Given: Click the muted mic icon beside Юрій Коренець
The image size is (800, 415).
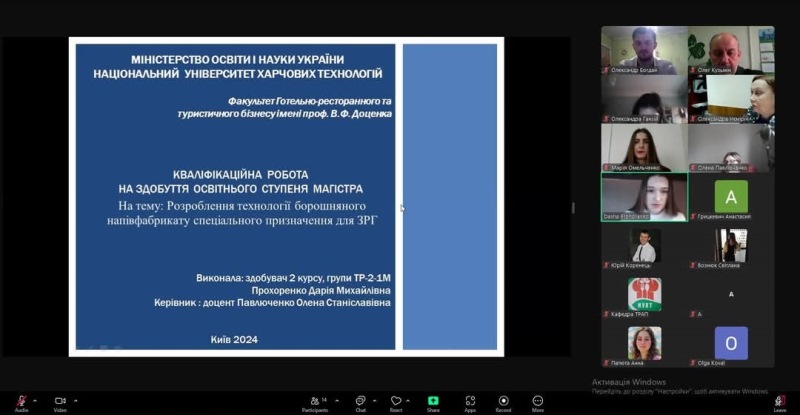Looking at the screenshot, I should coord(606,265).
